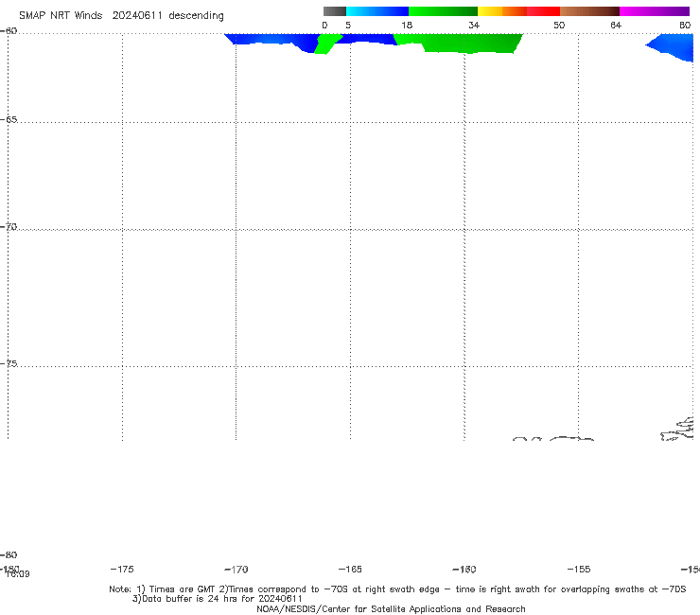Click the latitude axis label '-65'
The height and width of the screenshot is (615, 700).
(x=9, y=120)
